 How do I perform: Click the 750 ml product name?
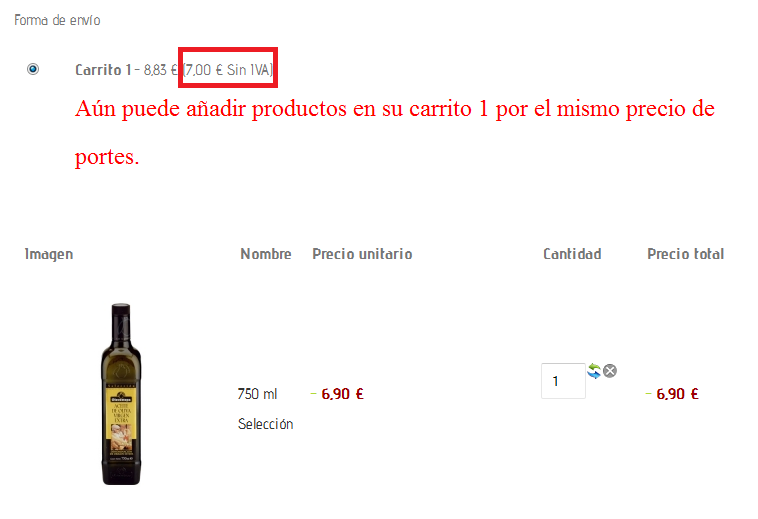257,394
